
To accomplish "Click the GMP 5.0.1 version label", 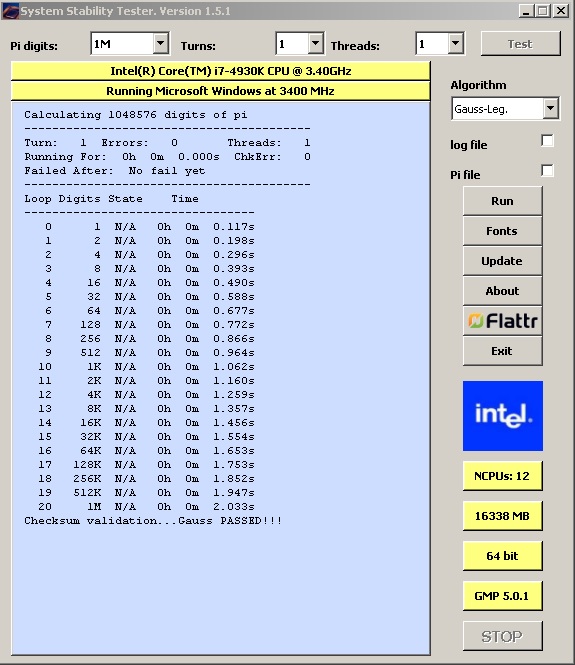I will [x=502, y=596].
